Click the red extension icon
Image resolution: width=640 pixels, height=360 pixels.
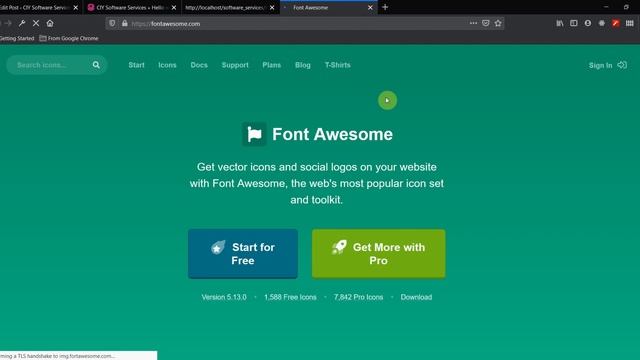coord(616,23)
